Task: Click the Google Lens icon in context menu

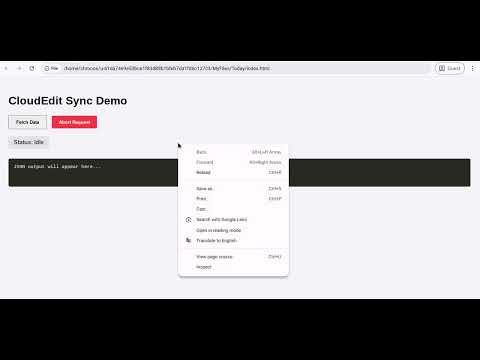Action: [188, 220]
